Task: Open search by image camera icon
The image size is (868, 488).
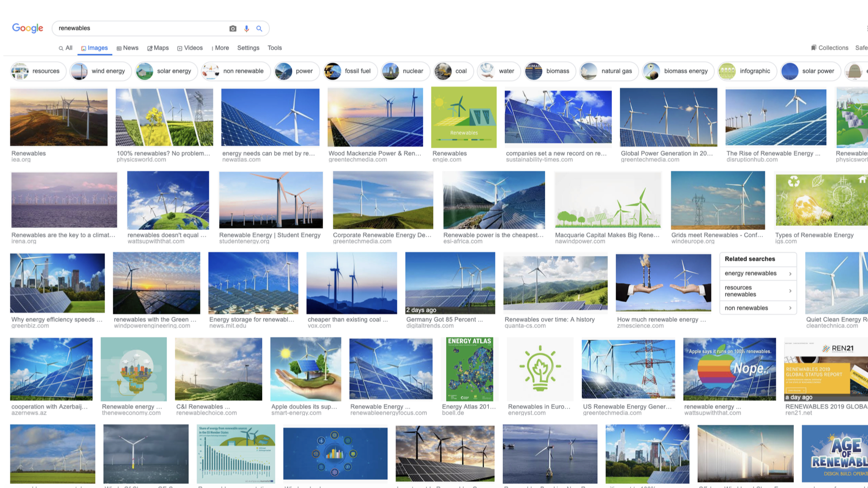Action: point(233,28)
